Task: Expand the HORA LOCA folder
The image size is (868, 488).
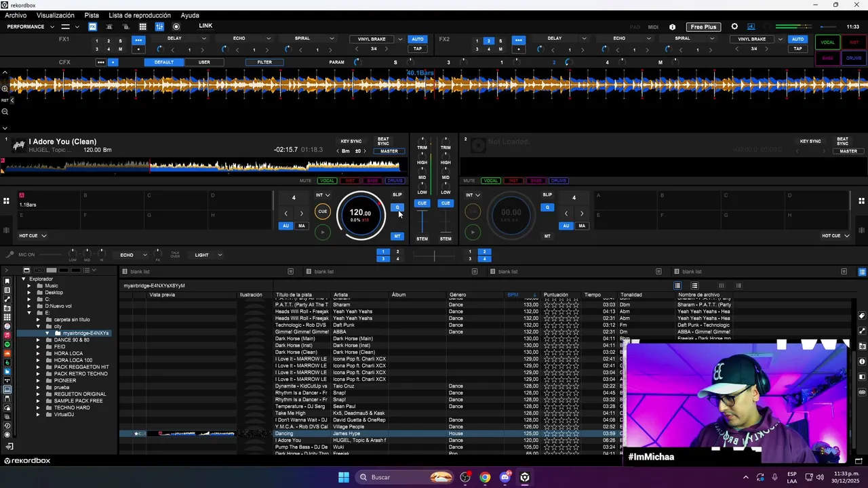Action: click(x=38, y=353)
